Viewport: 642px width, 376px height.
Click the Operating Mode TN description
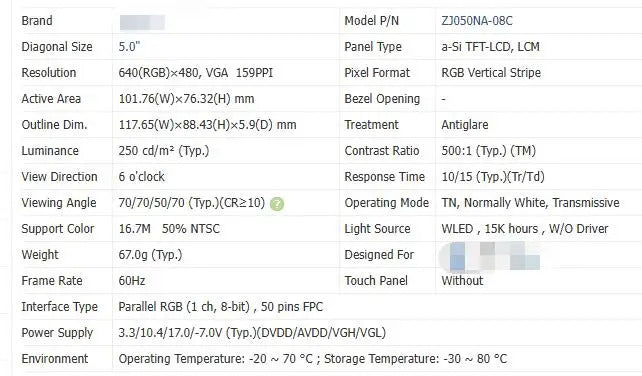[530, 203]
